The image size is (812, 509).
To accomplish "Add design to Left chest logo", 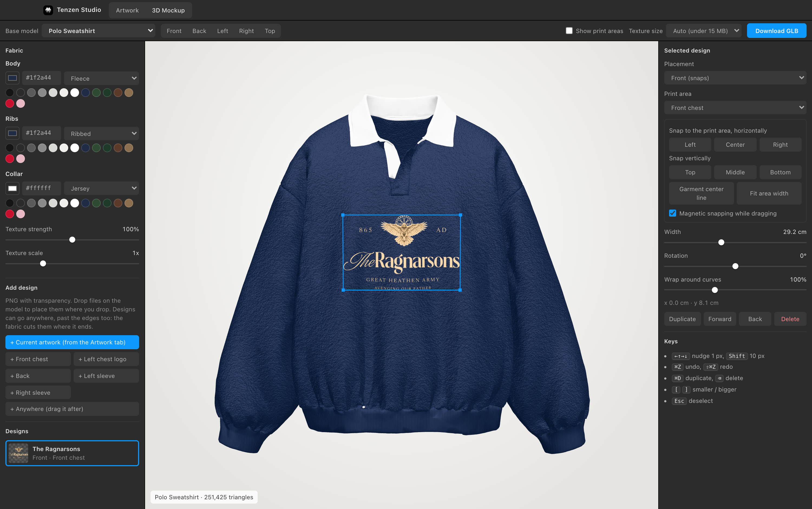I will pos(106,359).
